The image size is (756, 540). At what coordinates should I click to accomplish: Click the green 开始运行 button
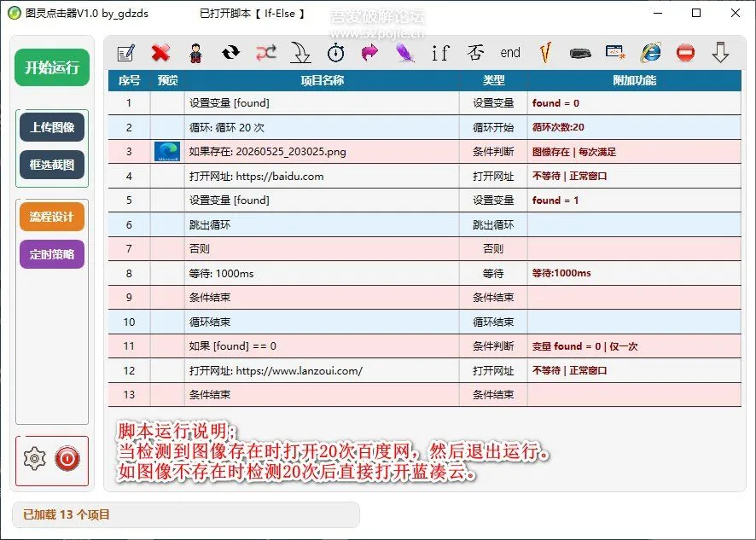click(x=52, y=67)
